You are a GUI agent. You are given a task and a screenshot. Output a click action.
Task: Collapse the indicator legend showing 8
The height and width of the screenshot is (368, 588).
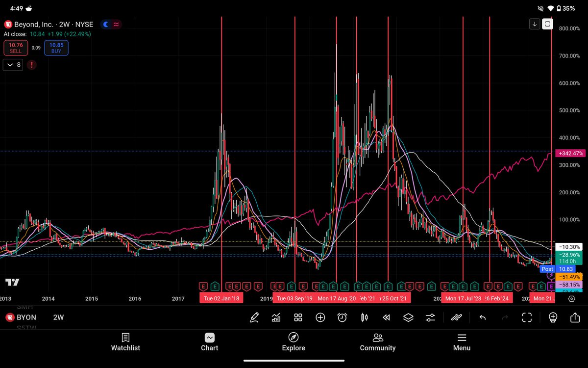(13, 65)
